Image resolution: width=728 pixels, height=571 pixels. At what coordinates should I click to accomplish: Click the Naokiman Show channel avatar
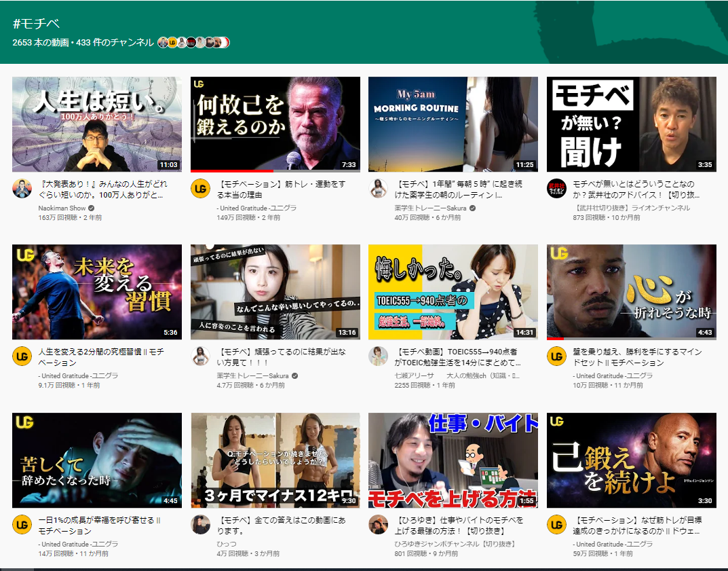22,188
